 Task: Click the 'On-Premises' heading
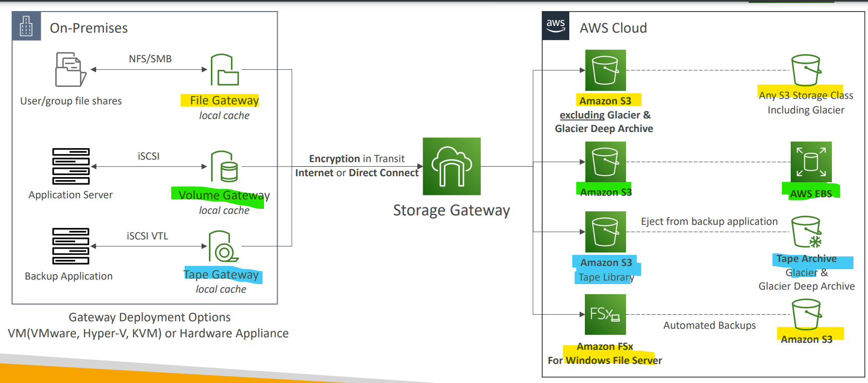coord(89,28)
